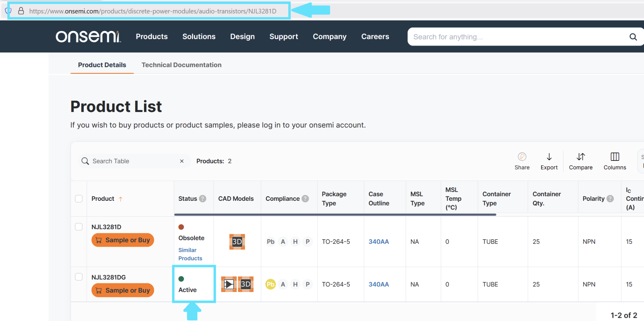
Task: Click the NJL3281D product name
Action: tap(106, 227)
